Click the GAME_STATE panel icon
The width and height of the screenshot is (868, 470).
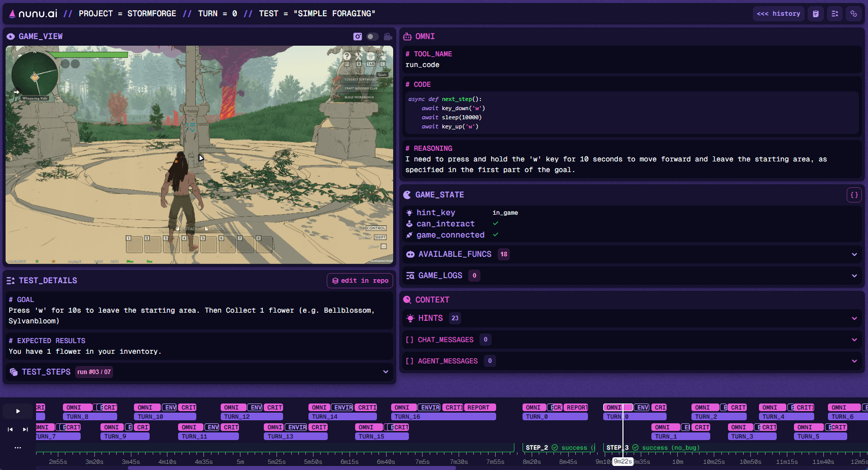(x=407, y=195)
